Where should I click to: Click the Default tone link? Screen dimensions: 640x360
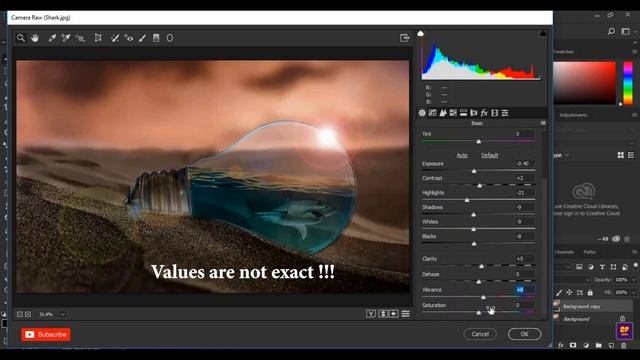(x=489, y=155)
